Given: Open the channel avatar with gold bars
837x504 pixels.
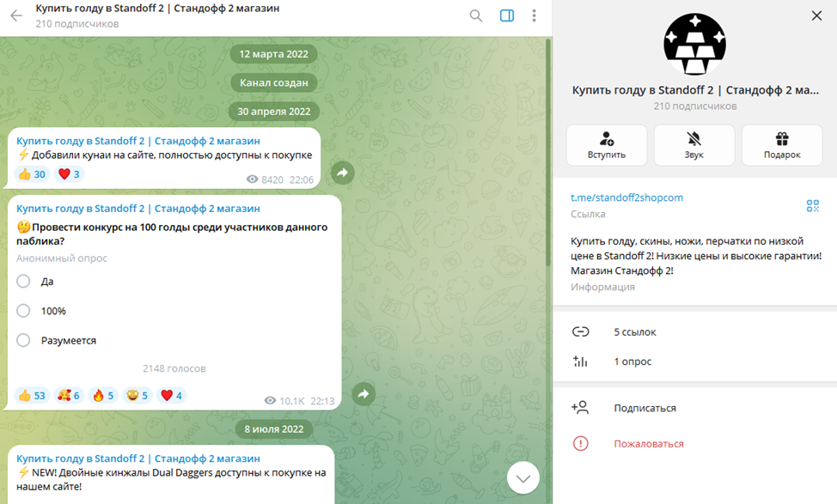Looking at the screenshot, I should pyautogui.click(x=694, y=45).
